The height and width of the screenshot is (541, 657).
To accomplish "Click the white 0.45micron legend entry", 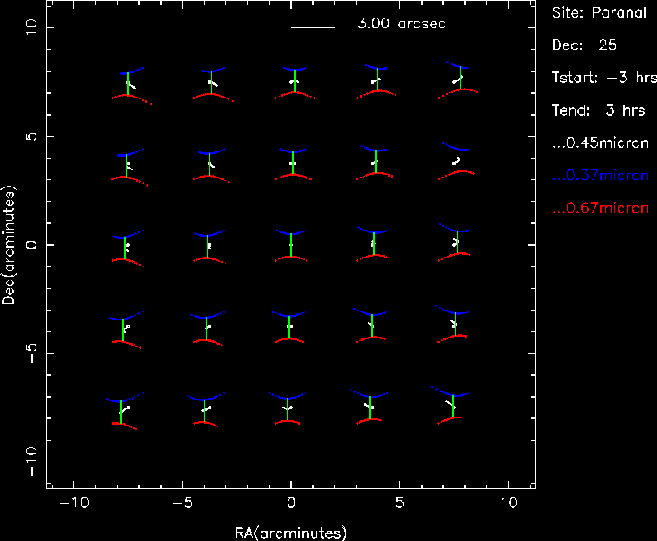I will click(x=601, y=143).
